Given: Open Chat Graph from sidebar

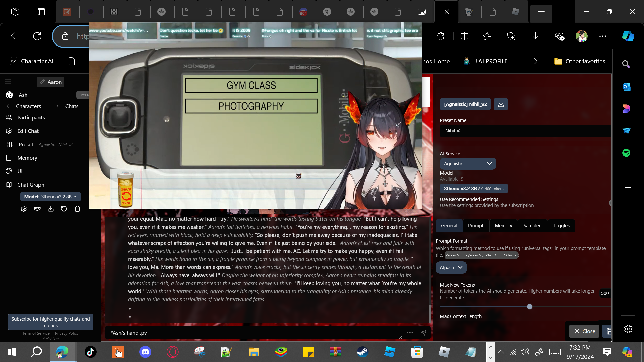Looking at the screenshot, I should (31, 185).
